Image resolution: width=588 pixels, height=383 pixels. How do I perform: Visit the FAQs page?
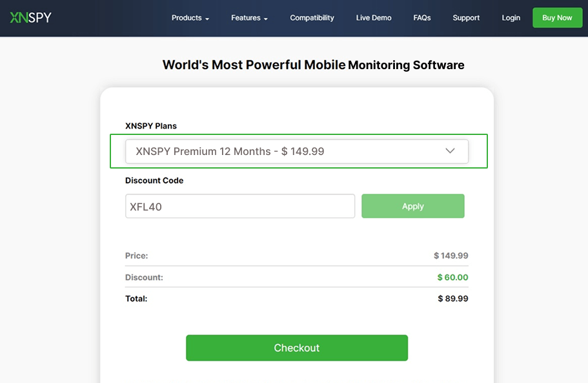(422, 18)
